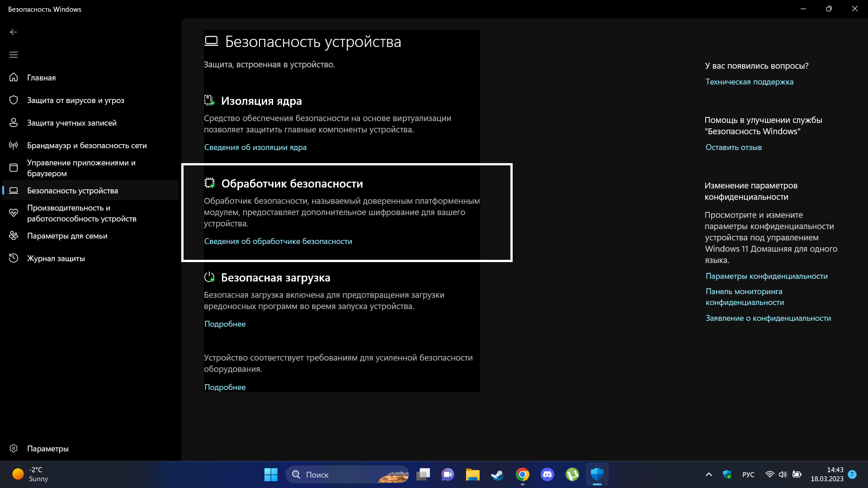Image resolution: width=868 pixels, height=488 pixels.
Task: Open Параметры для семьи section
Action: point(90,235)
